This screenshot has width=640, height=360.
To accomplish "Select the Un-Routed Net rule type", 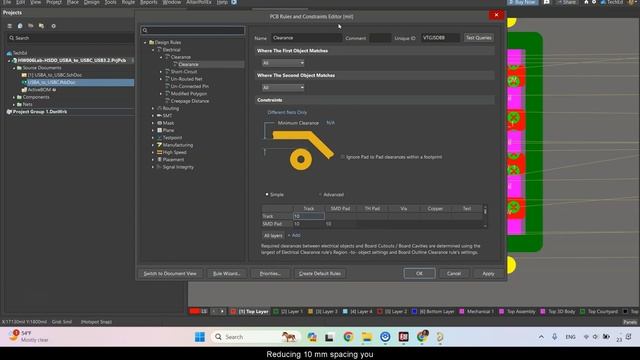I will [x=187, y=79].
